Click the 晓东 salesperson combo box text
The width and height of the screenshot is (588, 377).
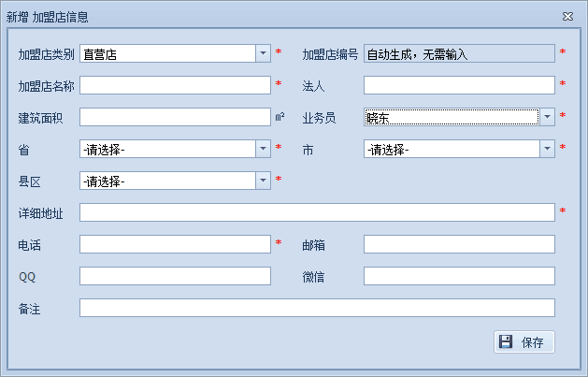tap(451, 117)
